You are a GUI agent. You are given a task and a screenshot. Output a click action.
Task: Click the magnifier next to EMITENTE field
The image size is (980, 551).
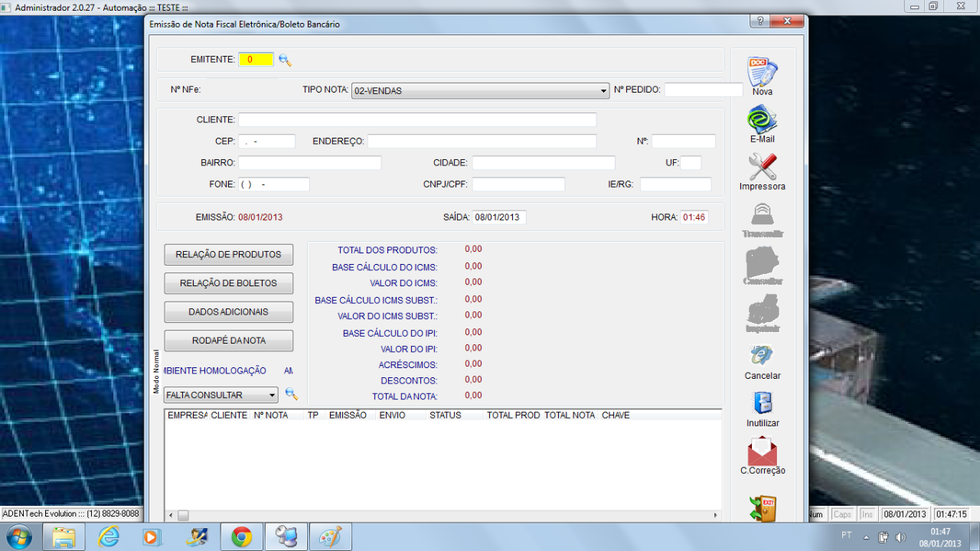click(285, 60)
